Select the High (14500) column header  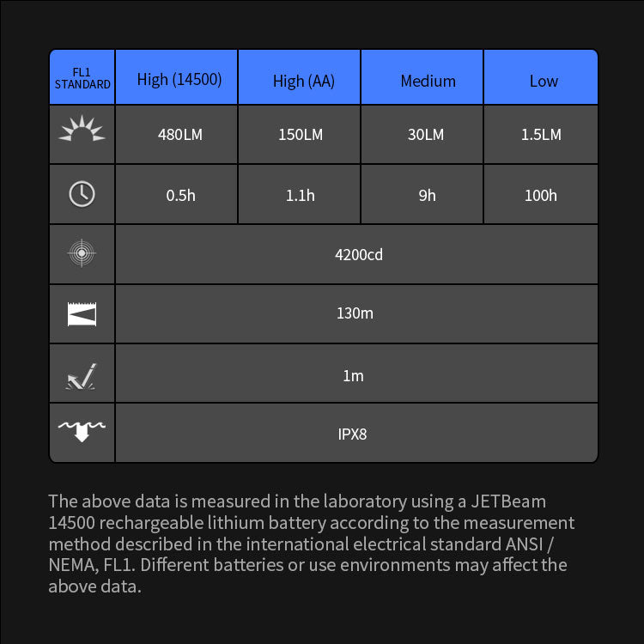[x=179, y=80]
